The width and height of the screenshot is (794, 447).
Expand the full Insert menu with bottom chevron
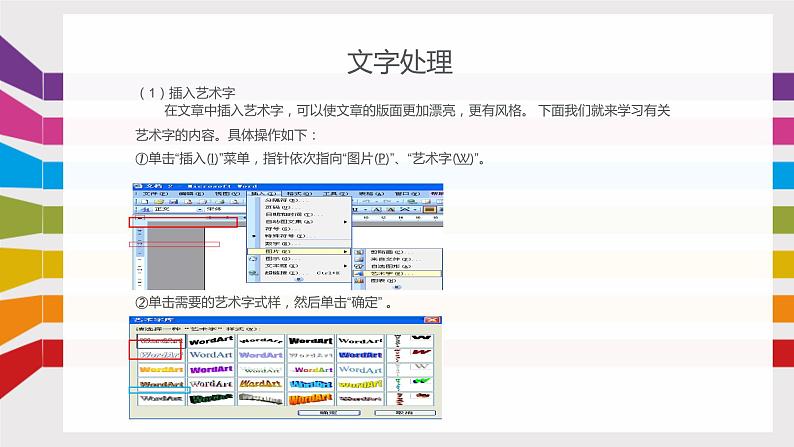[299, 279]
